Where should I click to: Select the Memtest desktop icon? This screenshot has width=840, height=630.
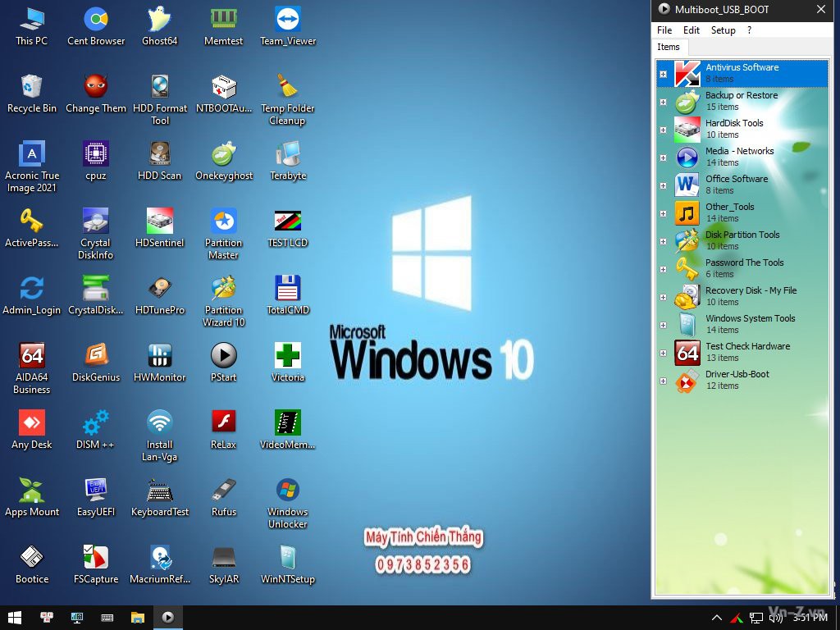[x=223, y=25]
